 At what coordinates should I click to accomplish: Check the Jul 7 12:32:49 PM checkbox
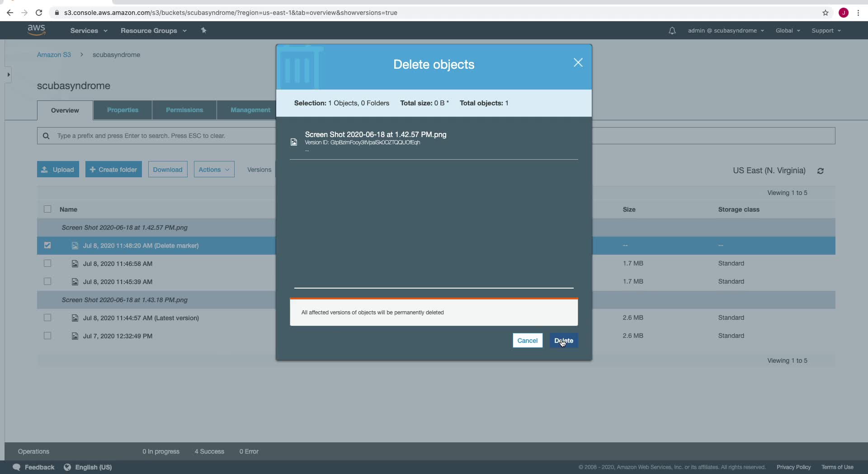47,336
